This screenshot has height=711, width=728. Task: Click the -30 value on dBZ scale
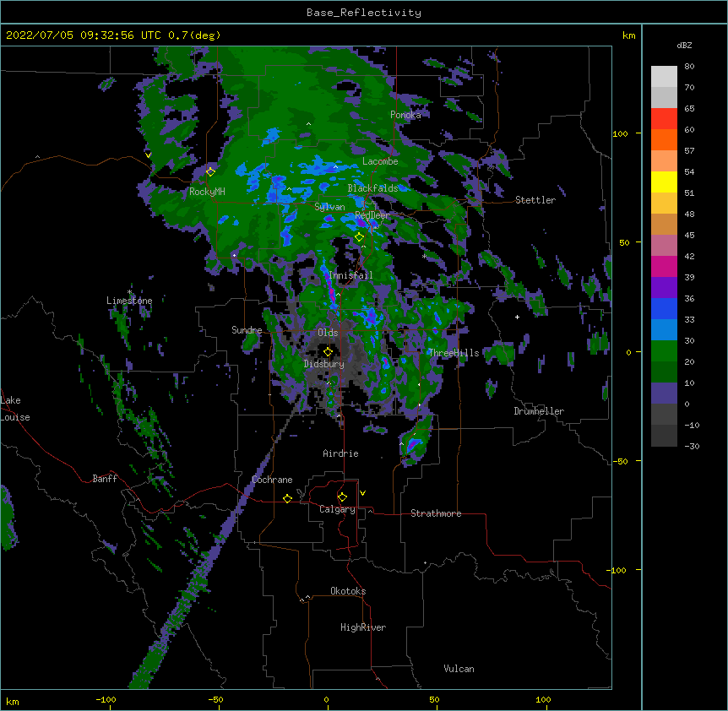click(x=692, y=446)
